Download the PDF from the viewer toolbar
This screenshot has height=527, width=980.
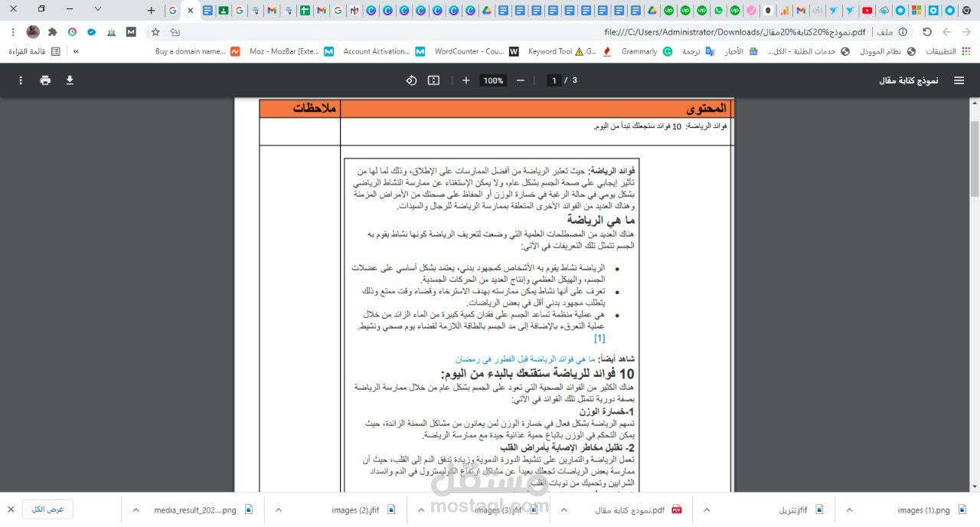(70, 80)
